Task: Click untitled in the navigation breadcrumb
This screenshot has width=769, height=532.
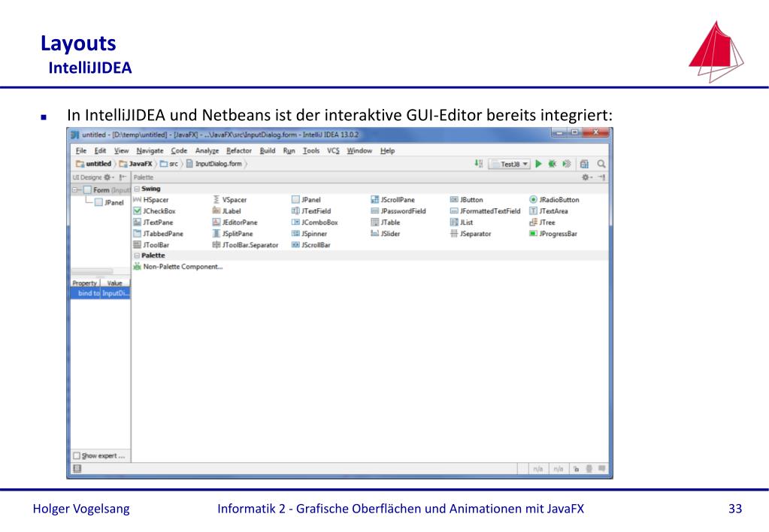Action: (x=94, y=164)
